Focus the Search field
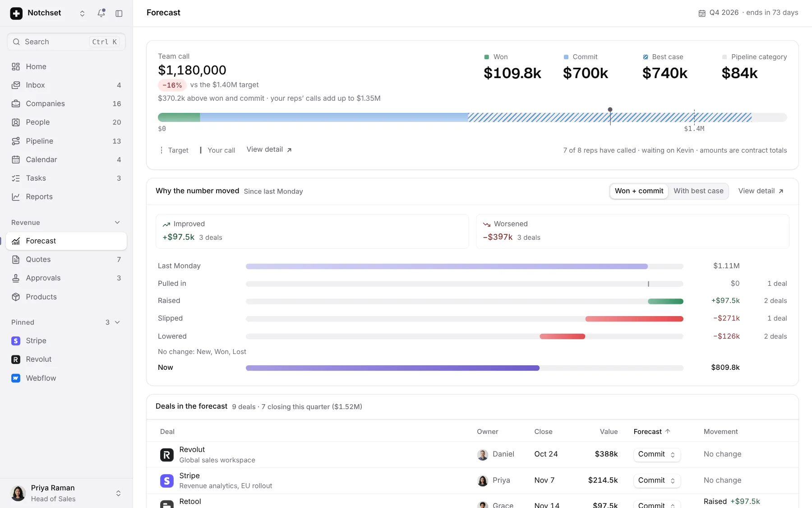The image size is (812, 508). pos(66,42)
